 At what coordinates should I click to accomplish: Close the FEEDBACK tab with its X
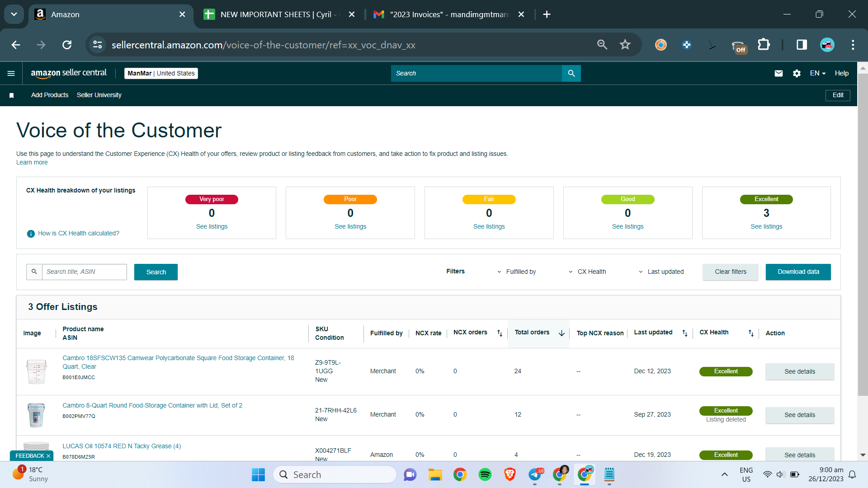48,456
